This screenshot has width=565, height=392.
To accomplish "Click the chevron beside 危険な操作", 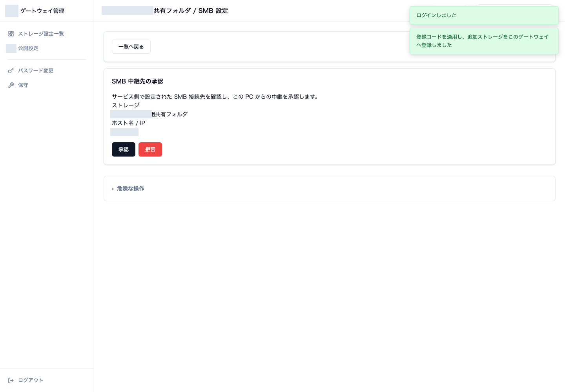I will (x=113, y=189).
